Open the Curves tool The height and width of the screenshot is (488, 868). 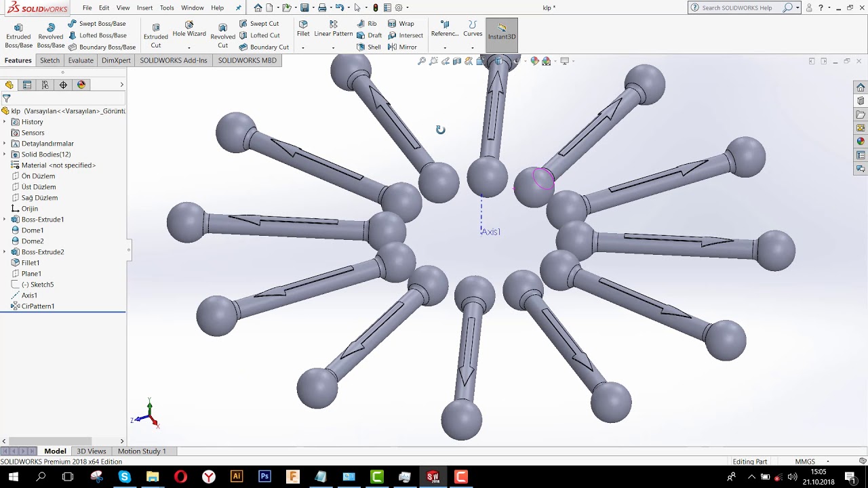(x=473, y=29)
